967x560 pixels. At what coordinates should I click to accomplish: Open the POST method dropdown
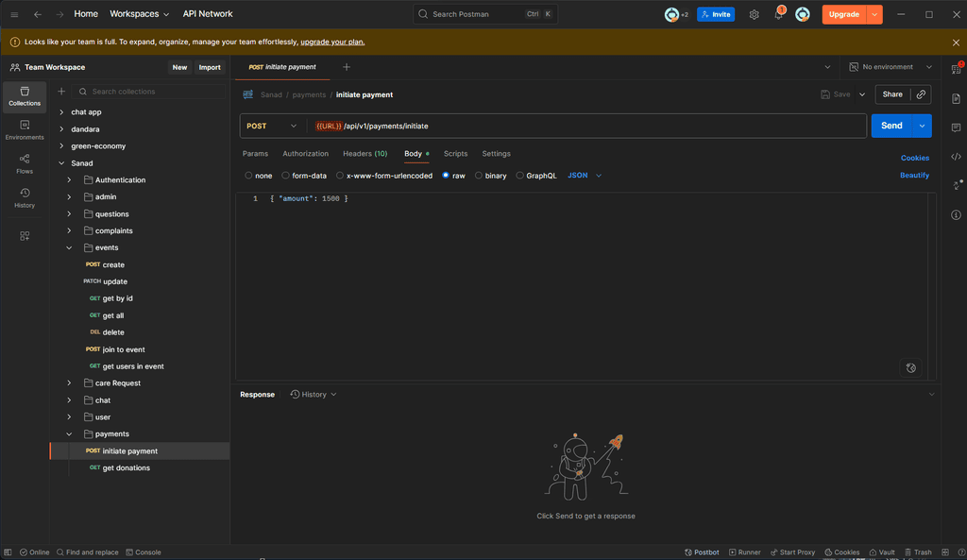click(272, 126)
